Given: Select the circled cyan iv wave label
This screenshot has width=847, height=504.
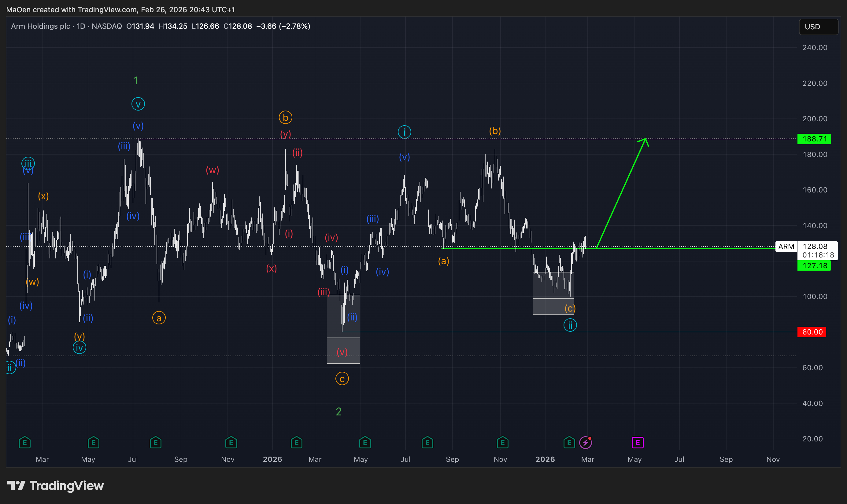Looking at the screenshot, I should click(x=79, y=348).
